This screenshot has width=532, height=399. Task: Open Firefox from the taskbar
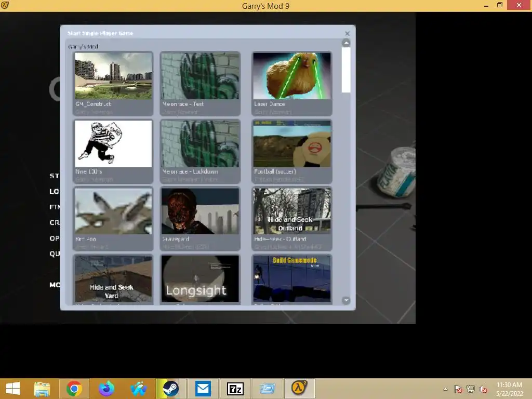[x=107, y=389]
